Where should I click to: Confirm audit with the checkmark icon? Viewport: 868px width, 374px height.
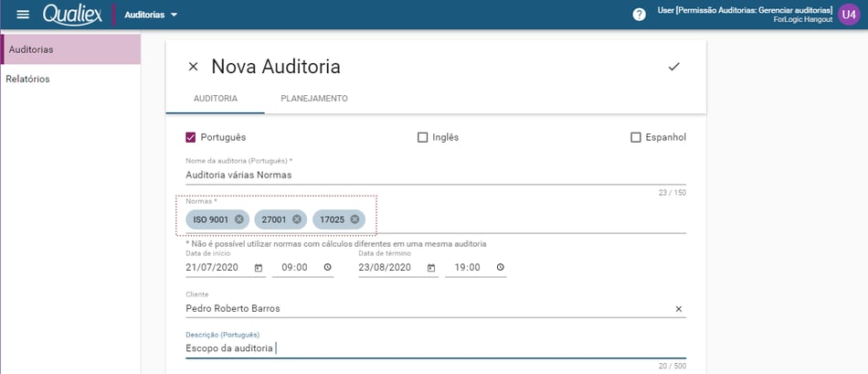(x=673, y=67)
